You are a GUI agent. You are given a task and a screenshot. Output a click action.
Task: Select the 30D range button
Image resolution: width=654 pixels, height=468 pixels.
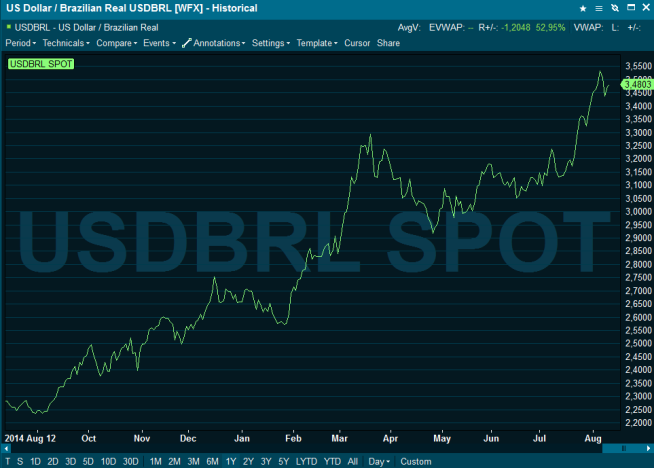point(131,461)
